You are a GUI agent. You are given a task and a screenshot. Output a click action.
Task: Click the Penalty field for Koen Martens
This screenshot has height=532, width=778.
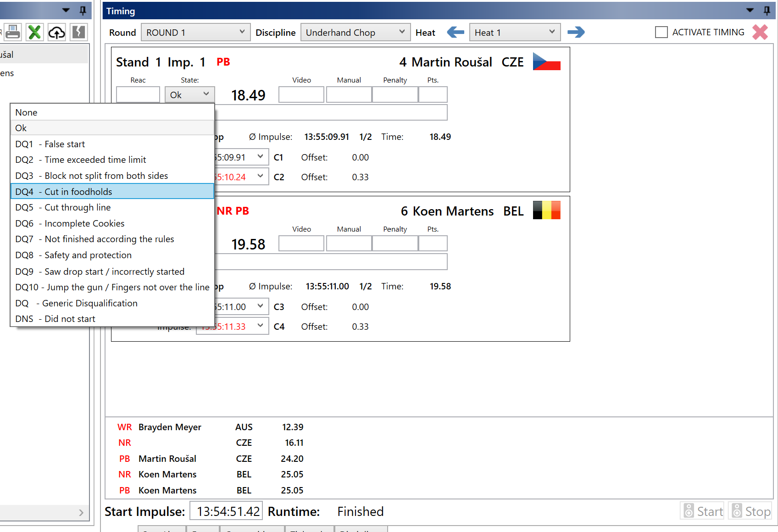[x=395, y=244]
